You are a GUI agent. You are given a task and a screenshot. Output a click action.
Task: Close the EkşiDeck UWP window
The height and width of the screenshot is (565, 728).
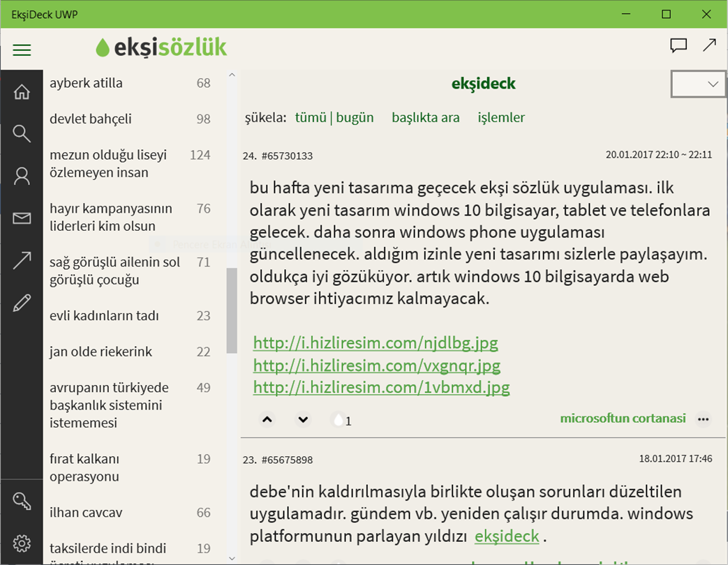click(x=706, y=14)
